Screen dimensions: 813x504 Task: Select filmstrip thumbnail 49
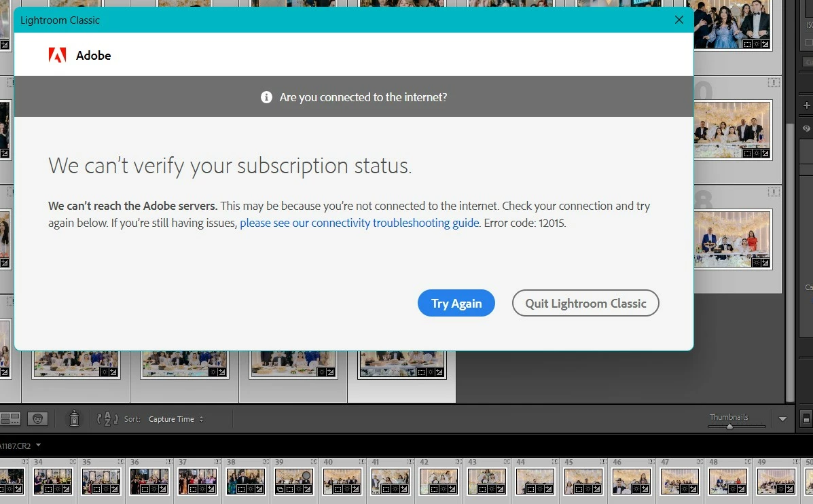click(776, 481)
